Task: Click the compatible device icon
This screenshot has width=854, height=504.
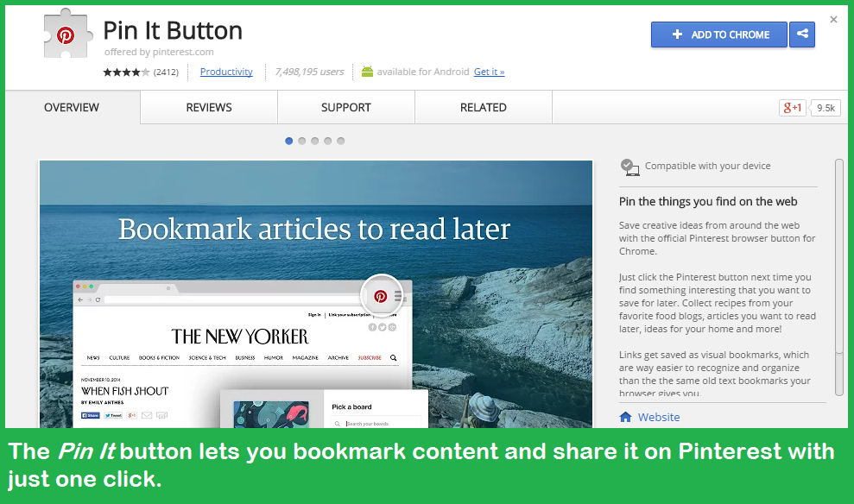Action: [629, 167]
